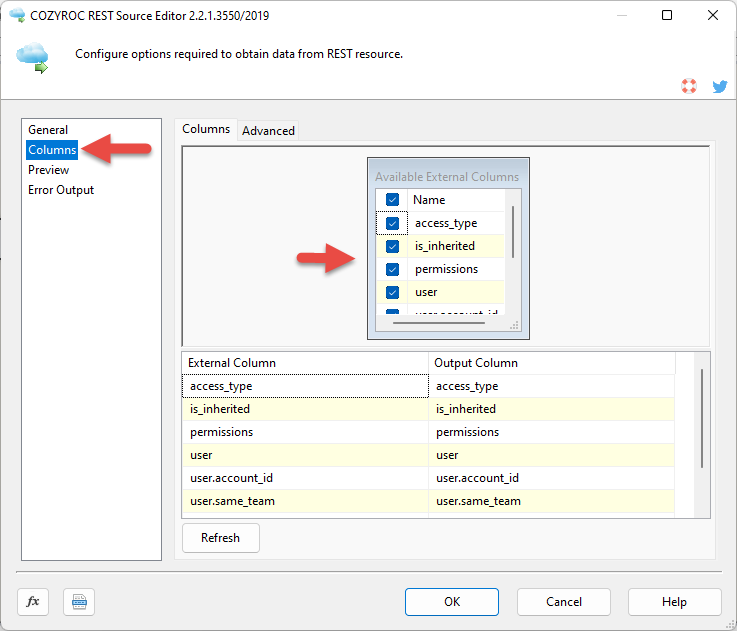
Task: Switch to the Advanced tab
Action: (268, 131)
